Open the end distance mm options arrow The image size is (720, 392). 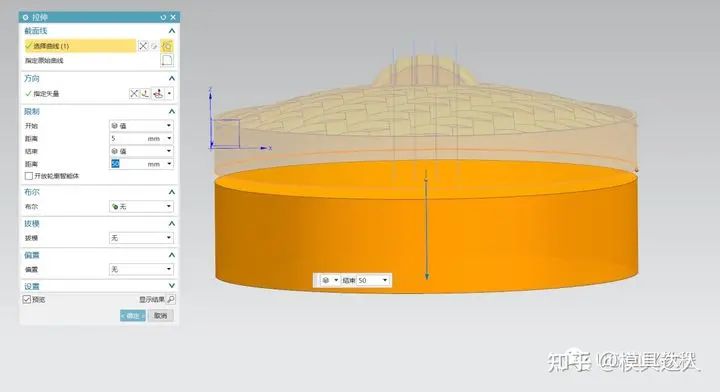point(169,164)
